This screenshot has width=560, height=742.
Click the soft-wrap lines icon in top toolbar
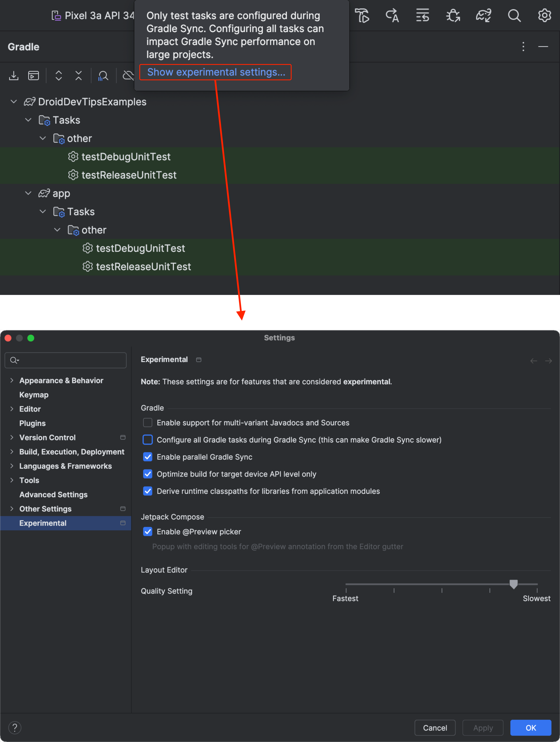point(423,15)
